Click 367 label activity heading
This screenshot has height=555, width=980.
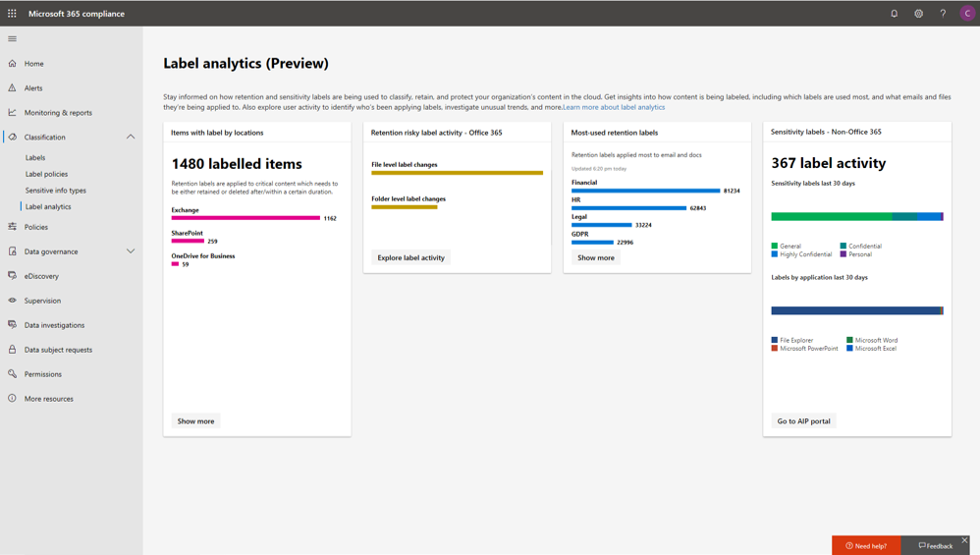point(829,163)
